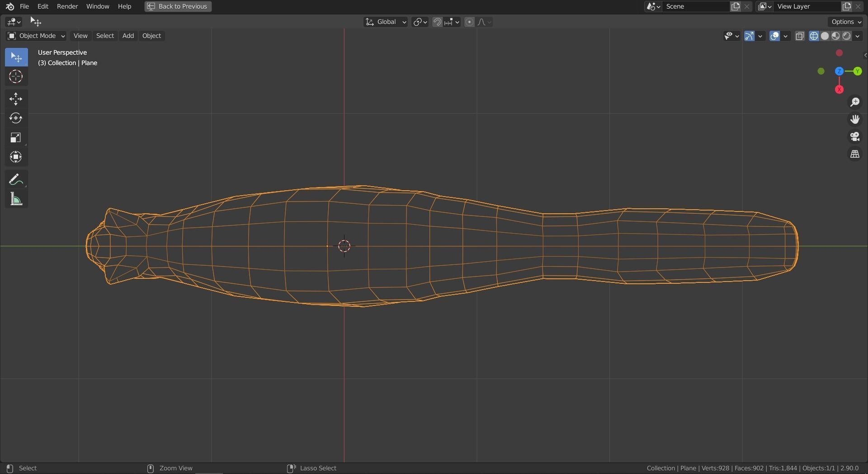Open the Object Mode dropdown

pos(36,36)
